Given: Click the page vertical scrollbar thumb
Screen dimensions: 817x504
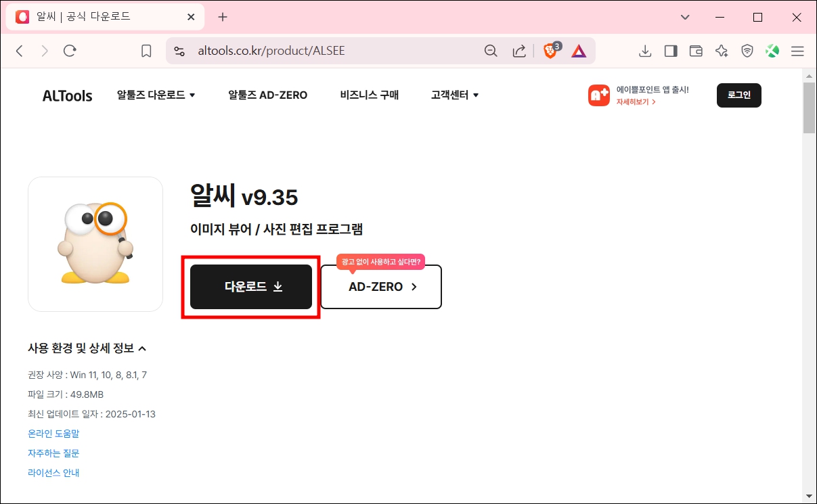Looking at the screenshot, I should click(x=809, y=108).
